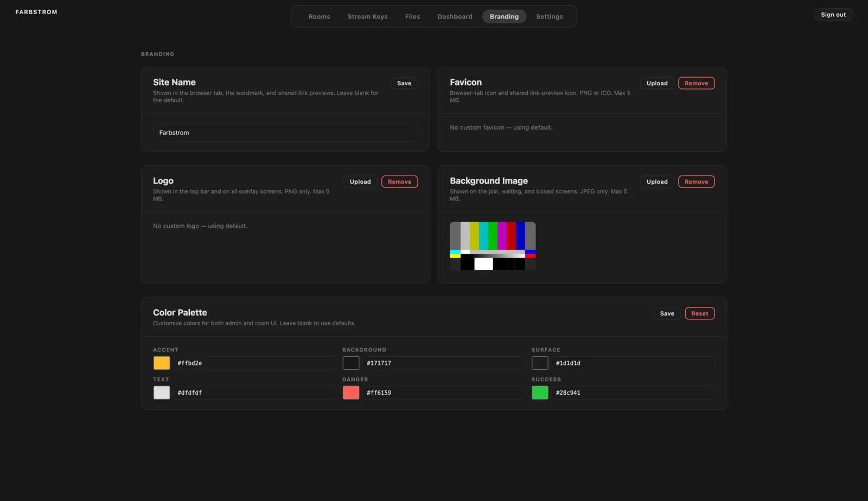This screenshot has width=868, height=501.
Task: Edit the Text hex field #dfdfdf
Action: [255, 393]
